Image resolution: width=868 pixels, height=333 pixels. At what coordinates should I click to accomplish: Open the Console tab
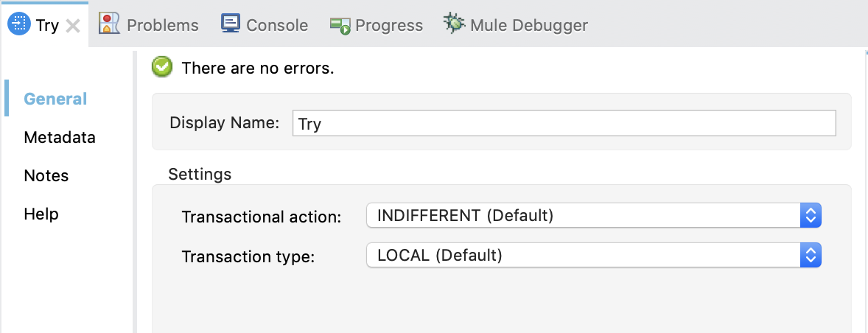[x=276, y=25]
